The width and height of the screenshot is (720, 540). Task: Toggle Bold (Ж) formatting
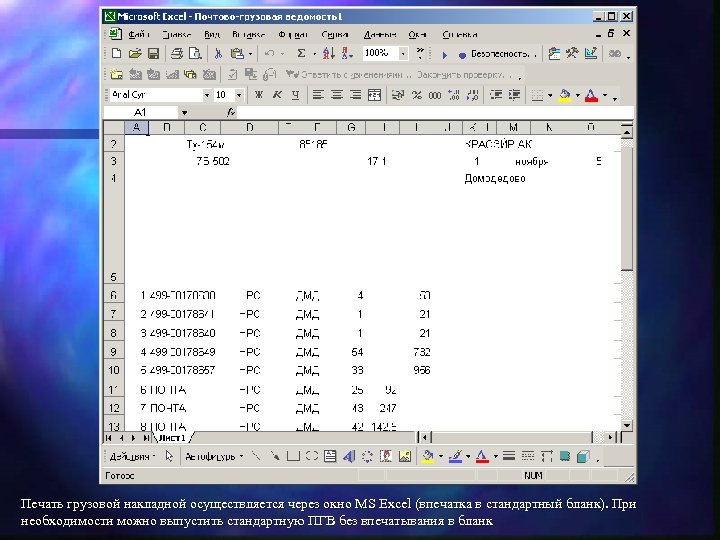(x=259, y=95)
